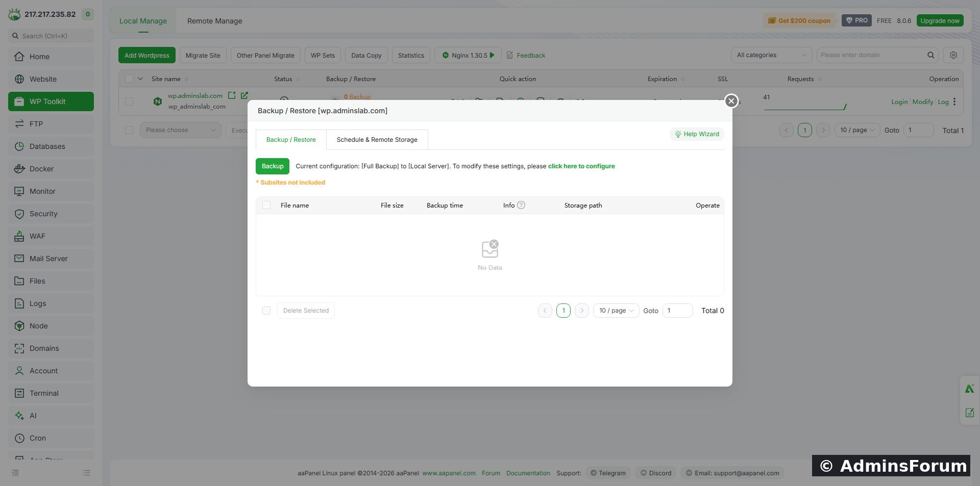Screen dimensions: 980x486
Task: Open the All categories dropdown
Action: 771,55
